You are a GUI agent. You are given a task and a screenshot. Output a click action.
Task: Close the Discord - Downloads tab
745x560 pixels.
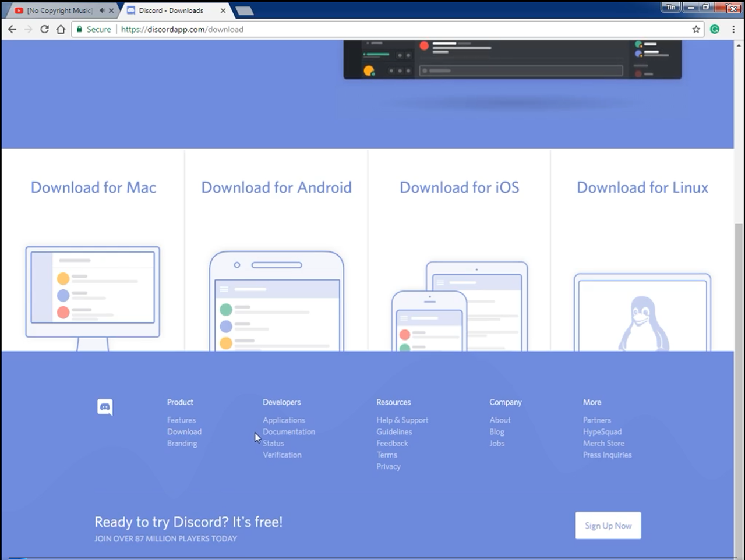pyautogui.click(x=223, y=10)
